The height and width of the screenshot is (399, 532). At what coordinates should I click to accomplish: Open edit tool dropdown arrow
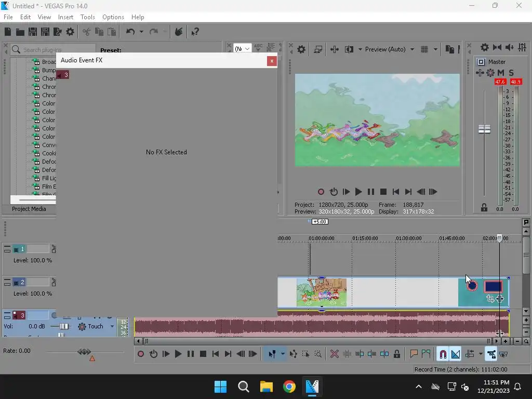(x=283, y=354)
